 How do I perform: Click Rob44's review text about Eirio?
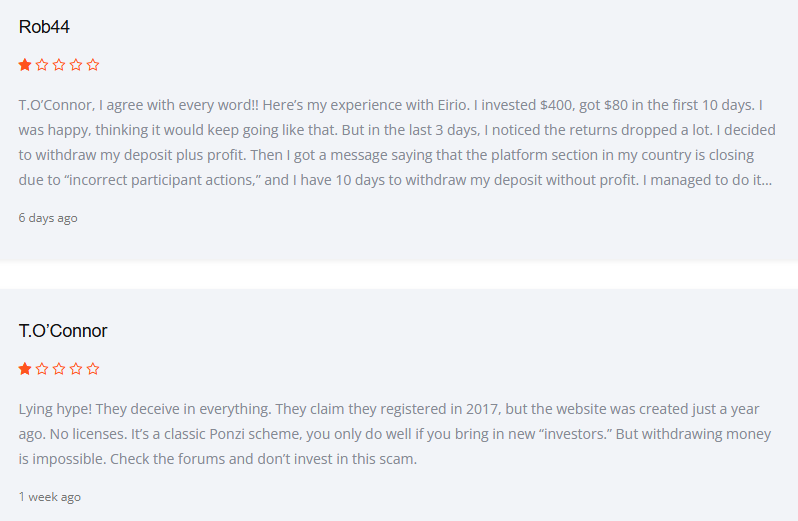pyautogui.click(x=397, y=142)
